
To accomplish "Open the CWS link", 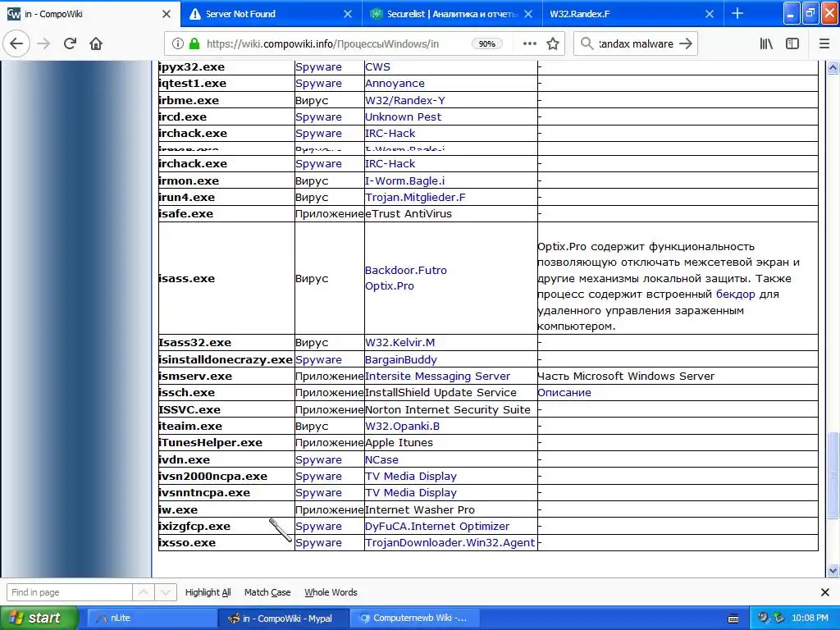I will click(377, 67).
